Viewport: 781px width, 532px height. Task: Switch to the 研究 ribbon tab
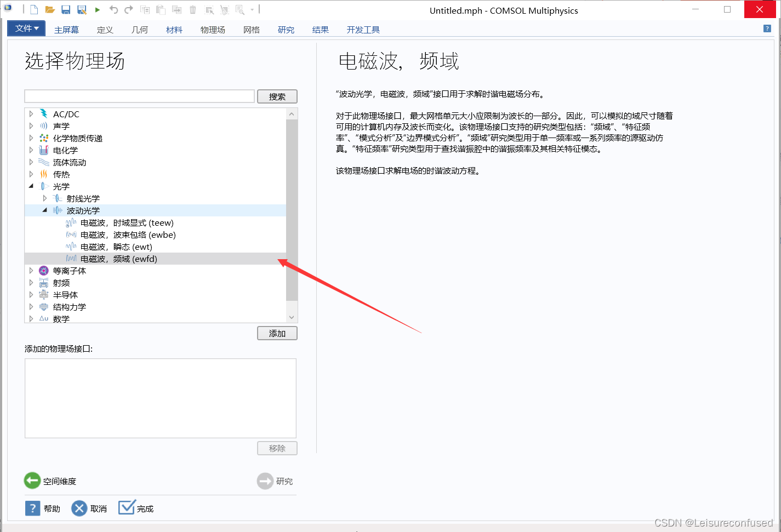point(286,30)
